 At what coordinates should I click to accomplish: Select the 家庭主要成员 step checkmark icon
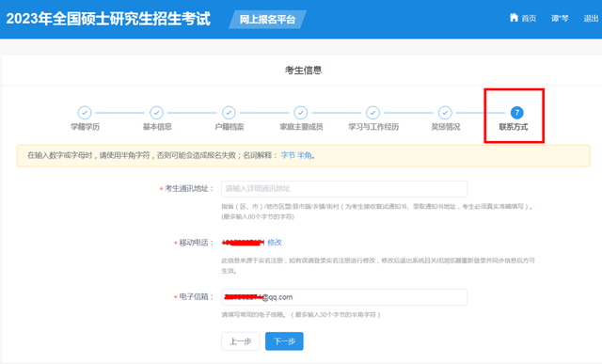301,113
